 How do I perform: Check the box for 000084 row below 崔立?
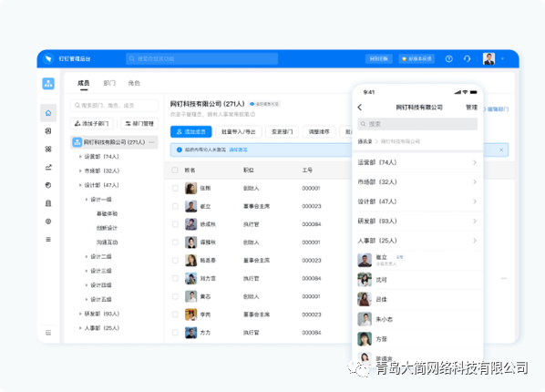[x=175, y=224]
